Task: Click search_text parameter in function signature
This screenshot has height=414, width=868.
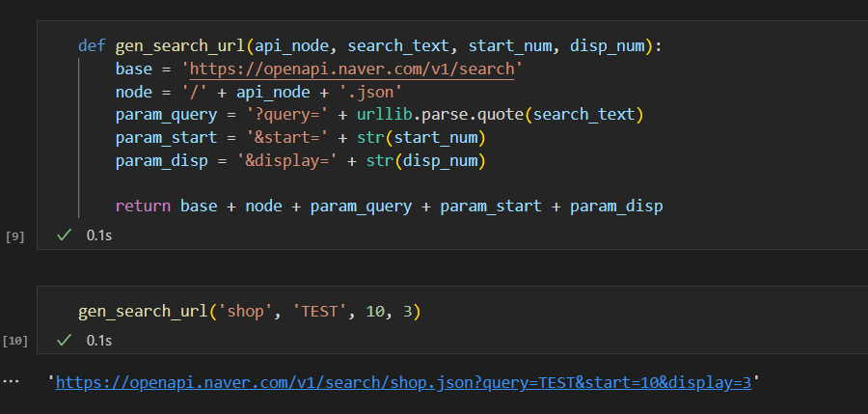Action: (398, 46)
